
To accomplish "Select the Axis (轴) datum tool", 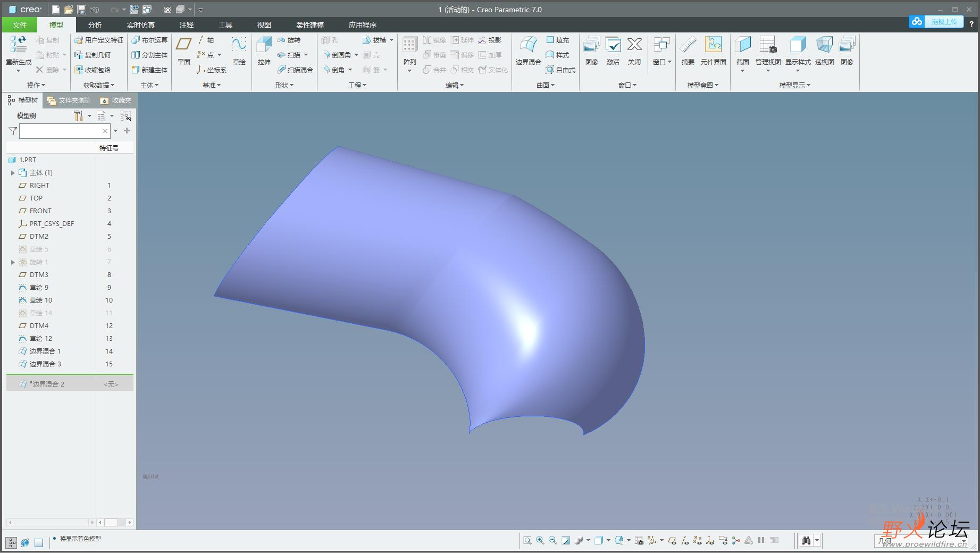I will point(205,40).
